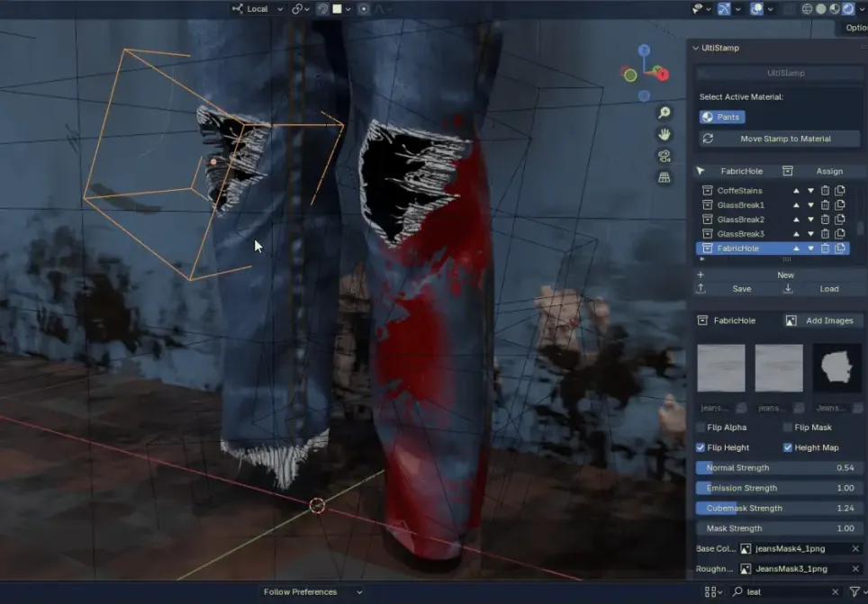This screenshot has height=604, width=868.
Task: Delete the GlassBreak1 stamp
Action: [825, 205]
